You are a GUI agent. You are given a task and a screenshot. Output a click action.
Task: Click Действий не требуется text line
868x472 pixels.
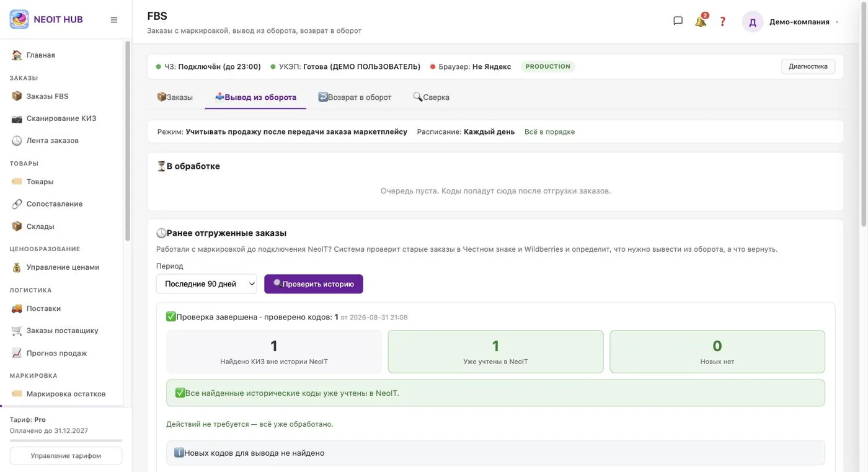(249, 424)
